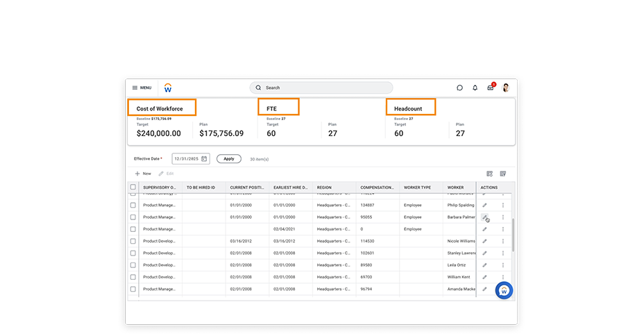Open the inbox icon with red badge
This screenshot has width=644, height=334.
(x=491, y=88)
